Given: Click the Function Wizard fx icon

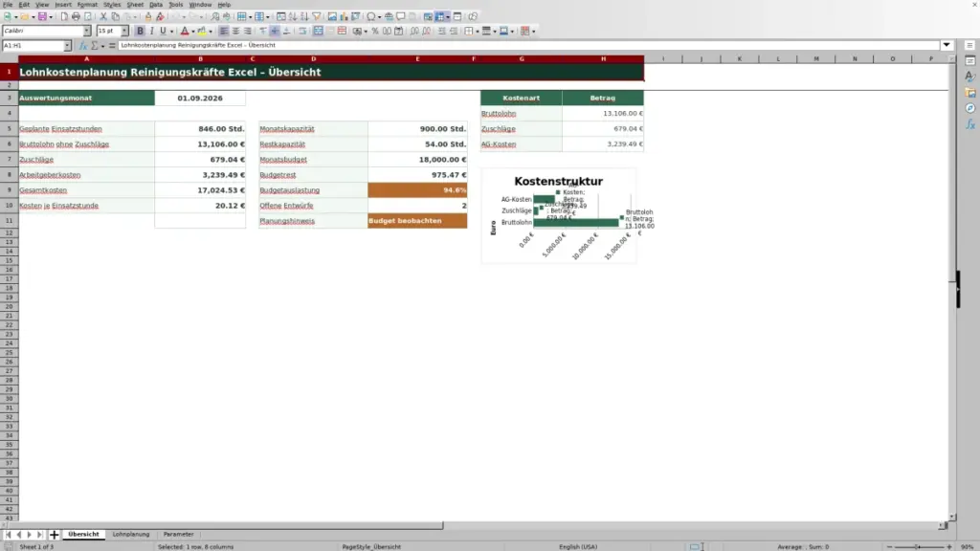Looking at the screenshot, I should tap(82, 46).
